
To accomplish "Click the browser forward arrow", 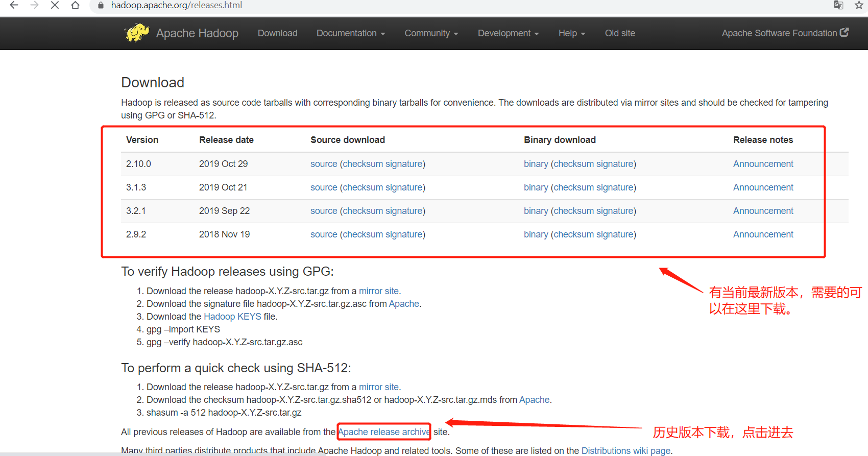I will click(x=34, y=5).
